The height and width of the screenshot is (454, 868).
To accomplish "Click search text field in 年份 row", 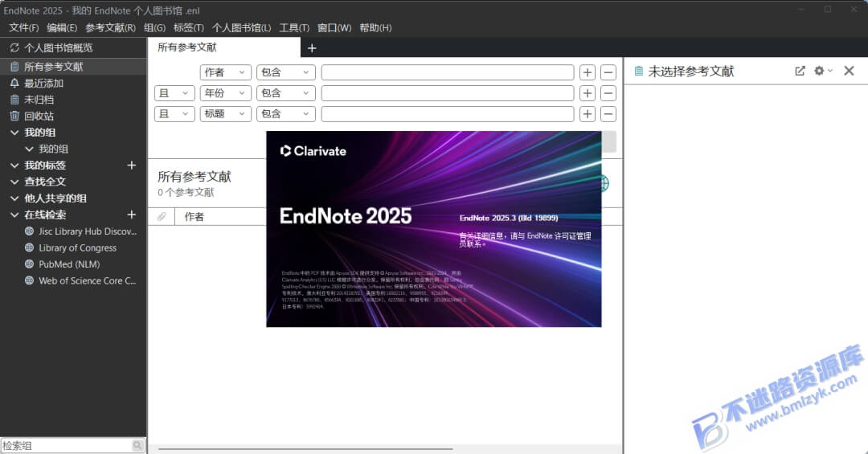I will tap(448, 93).
